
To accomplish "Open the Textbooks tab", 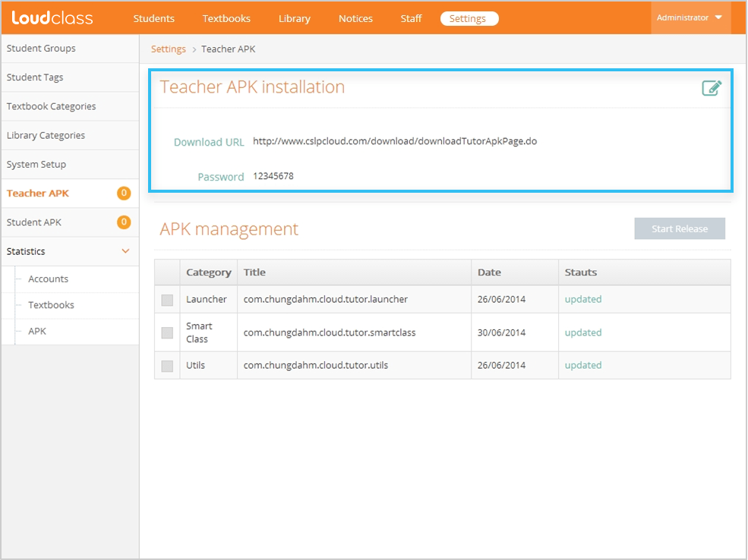I will click(226, 18).
